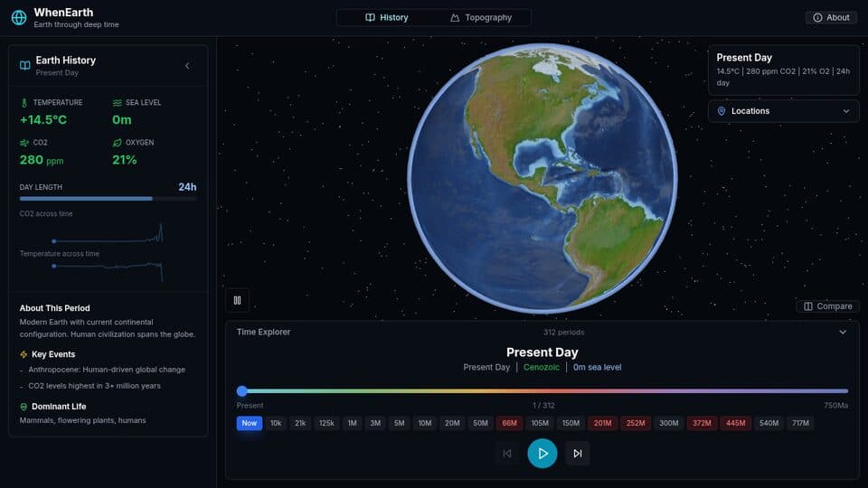Switch to the History tab

point(386,18)
